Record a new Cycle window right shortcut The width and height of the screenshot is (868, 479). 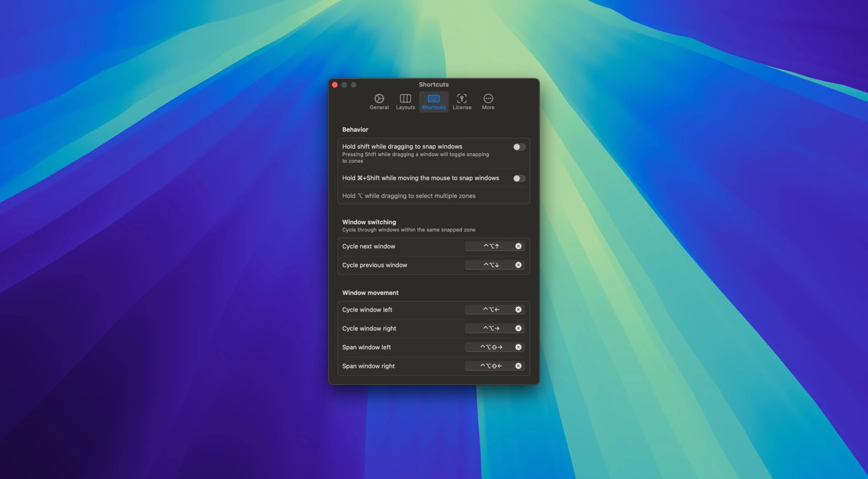pyautogui.click(x=490, y=328)
